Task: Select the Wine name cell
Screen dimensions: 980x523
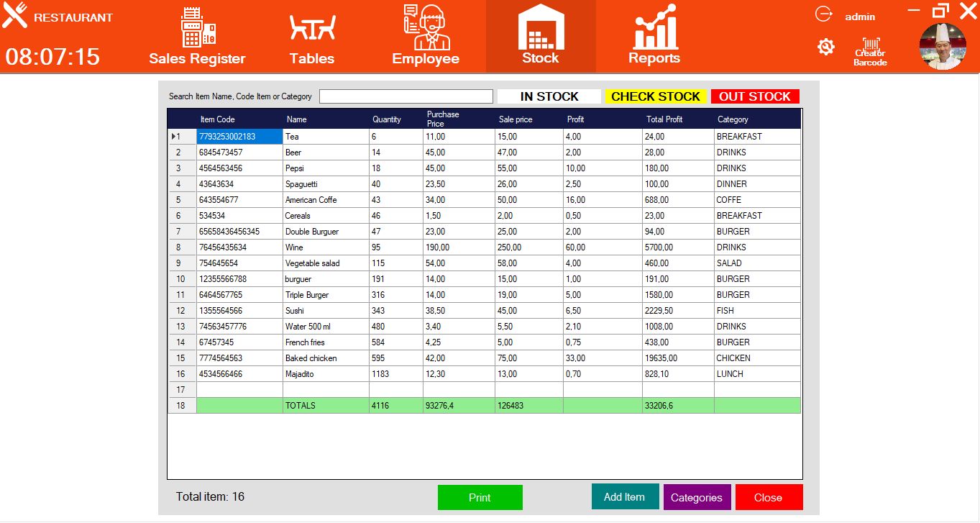Action: [x=326, y=247]
